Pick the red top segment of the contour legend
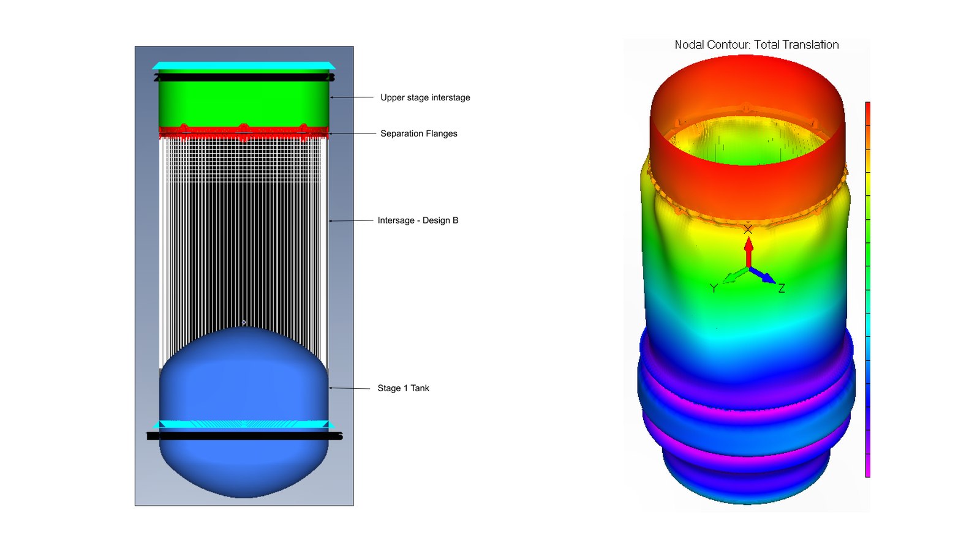980x551 pixels. [x=867, y=114]
